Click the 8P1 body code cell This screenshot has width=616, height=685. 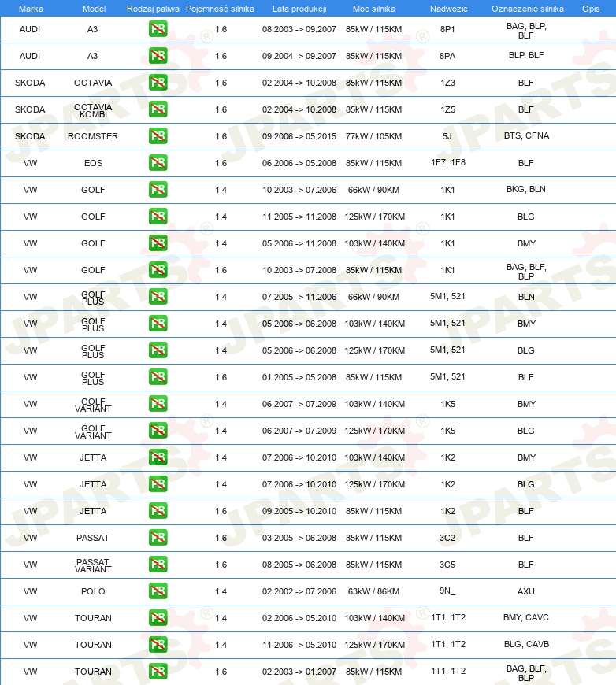click(x=447, y=29)
